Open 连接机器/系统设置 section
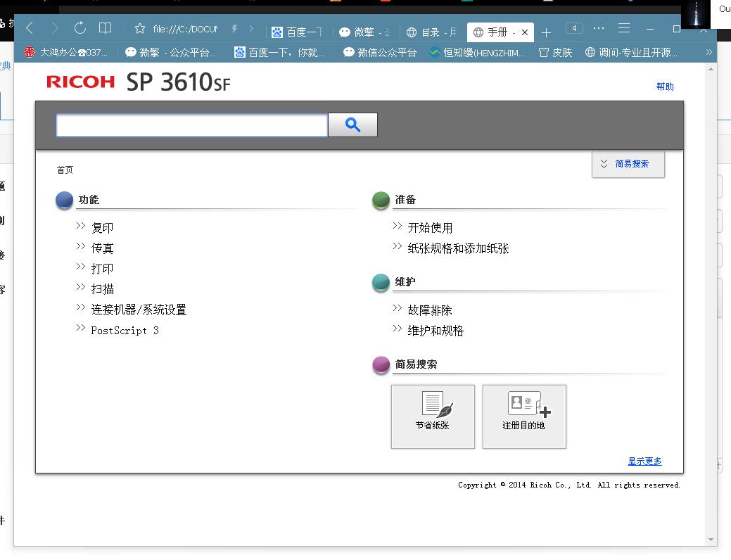Viewport: 731px width, 560px height. tap(139, 310)
